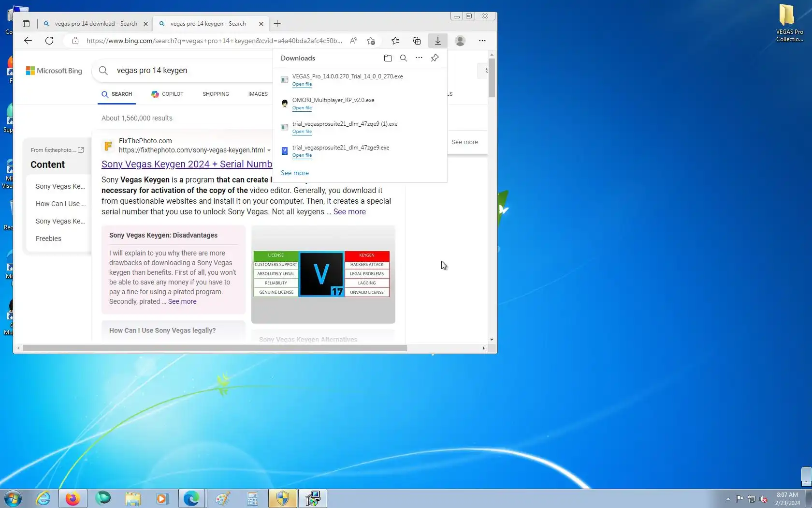This screenshot has width=812, height=508.
Task: Open file for trial_vegasprosuite21_dlm_47zge9 (1).exe
Action: tap(302, 132)
